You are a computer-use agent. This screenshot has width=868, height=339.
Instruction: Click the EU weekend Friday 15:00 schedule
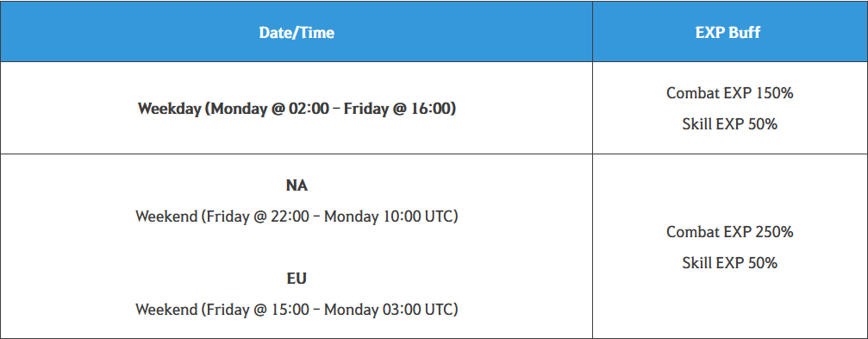(297, 309)
